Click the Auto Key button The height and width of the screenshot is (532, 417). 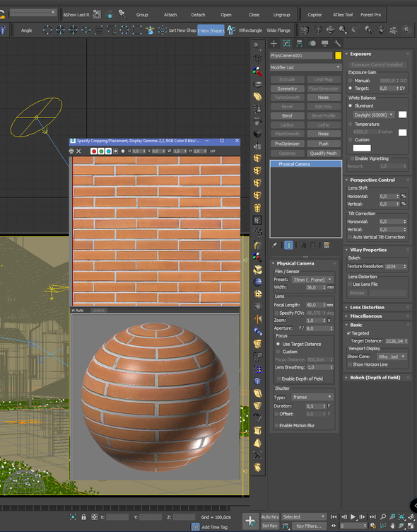point(270,516)
